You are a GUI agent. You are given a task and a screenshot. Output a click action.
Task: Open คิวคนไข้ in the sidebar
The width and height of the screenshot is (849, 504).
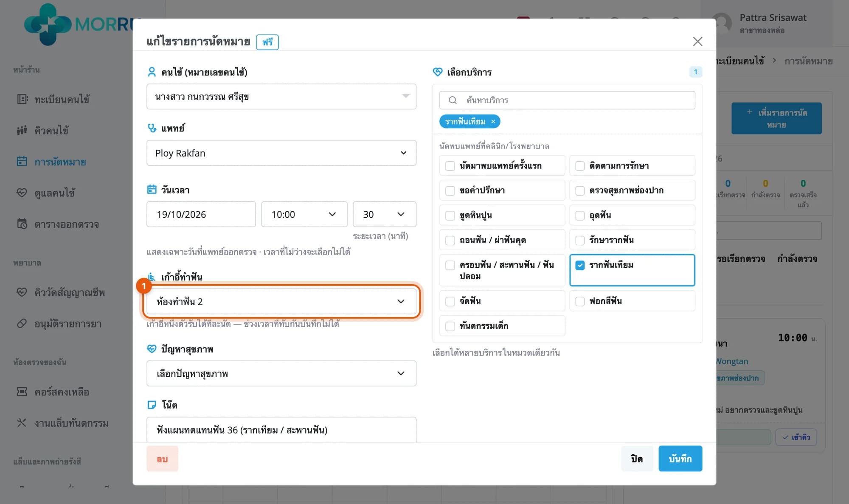click(51, 130)
